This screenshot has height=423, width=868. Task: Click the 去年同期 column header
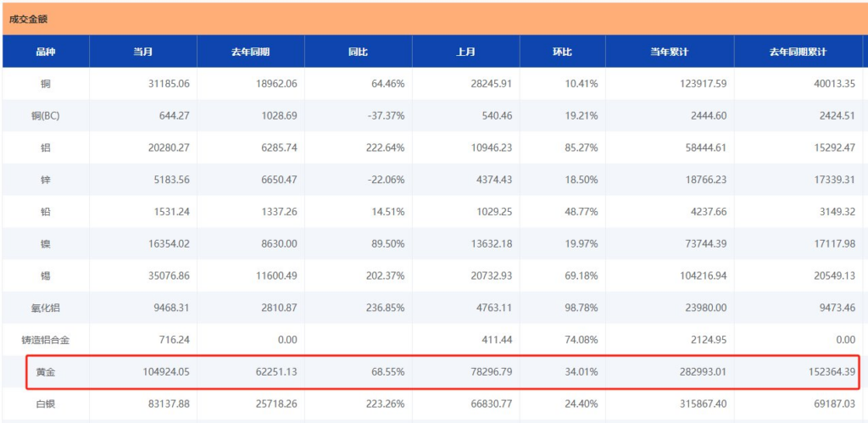pyautogui.click(x=250, y=52)
